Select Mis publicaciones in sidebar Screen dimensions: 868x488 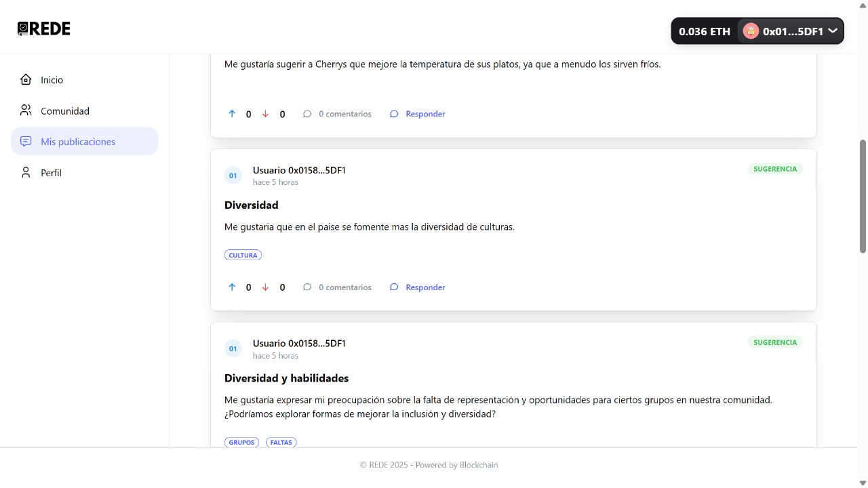pyautogui.click(x=85, y=142)
